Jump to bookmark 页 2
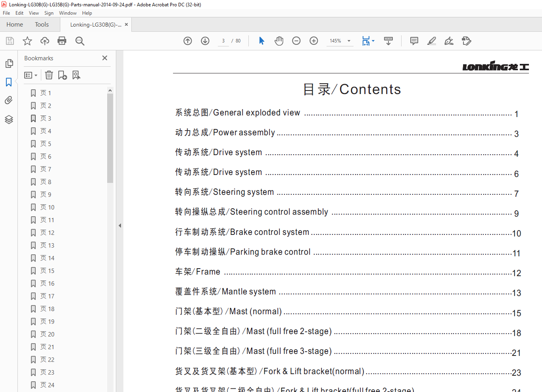Image resolution: width=542 pixels, height=392 pixels. click(x=46, y=106)
